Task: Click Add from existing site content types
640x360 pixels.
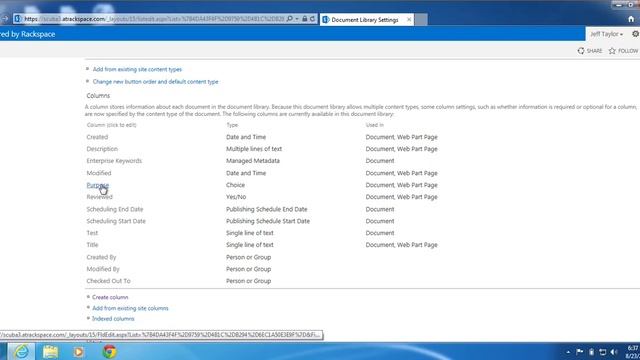Action: (x=137, y=69)
